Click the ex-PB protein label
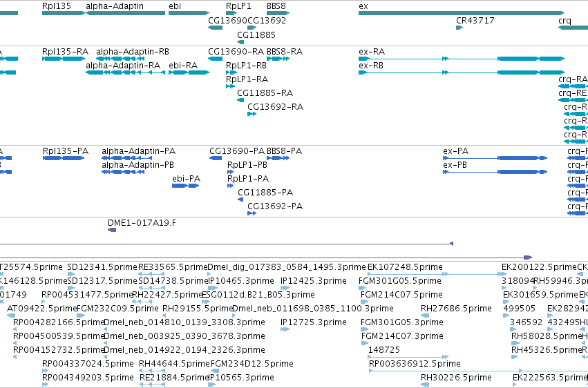The image size is (588, 388). [x=455, y=165]
